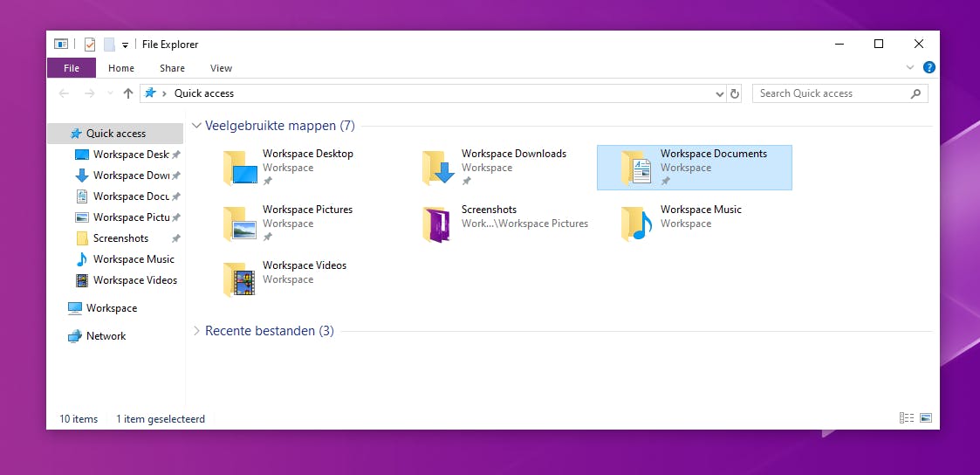
Task: Switch to the Home ribbon tab
Action: (121, 68)
